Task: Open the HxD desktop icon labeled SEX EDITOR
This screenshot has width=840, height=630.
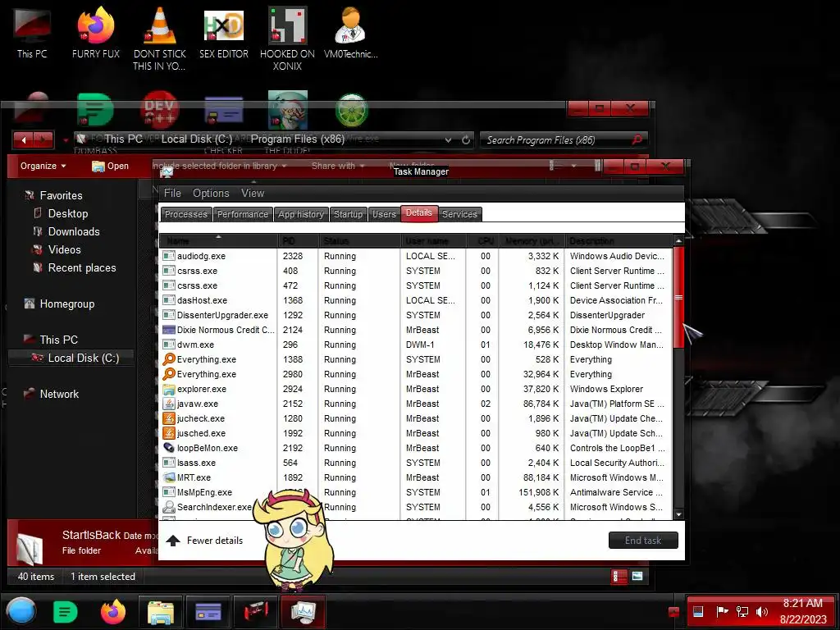Action: point(224,33)
